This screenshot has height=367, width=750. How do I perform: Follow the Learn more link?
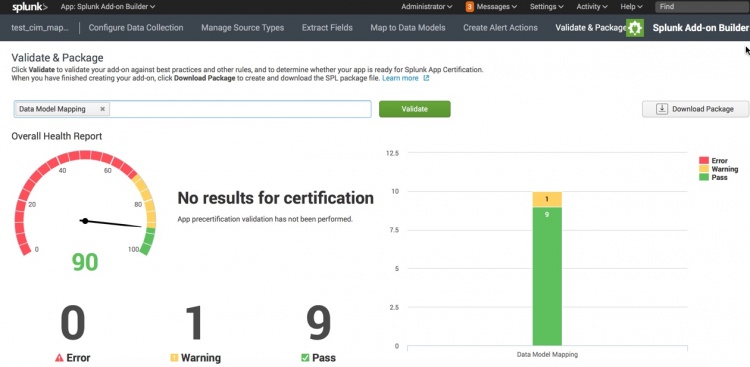[x=400, y=78]
